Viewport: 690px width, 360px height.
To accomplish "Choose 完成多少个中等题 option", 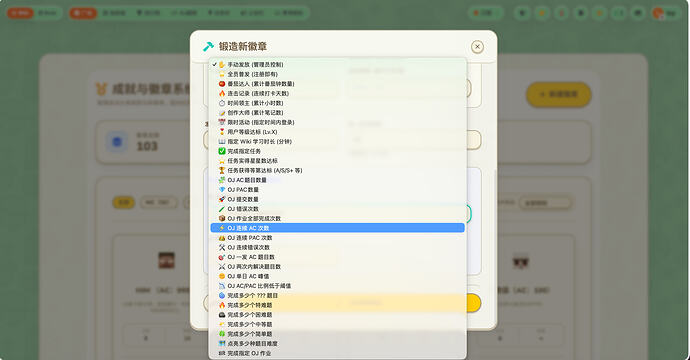I will pos(338,324).
